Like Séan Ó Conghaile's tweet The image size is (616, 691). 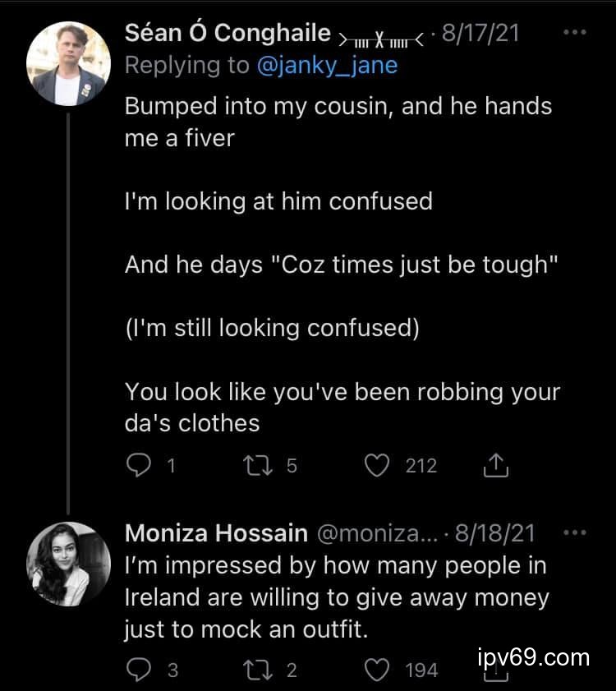pos(376,466)
